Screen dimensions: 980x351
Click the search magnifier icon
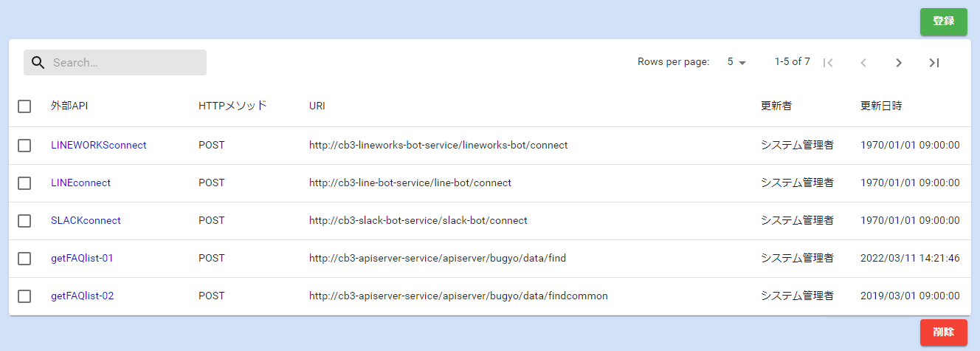(x=38, y=63)
